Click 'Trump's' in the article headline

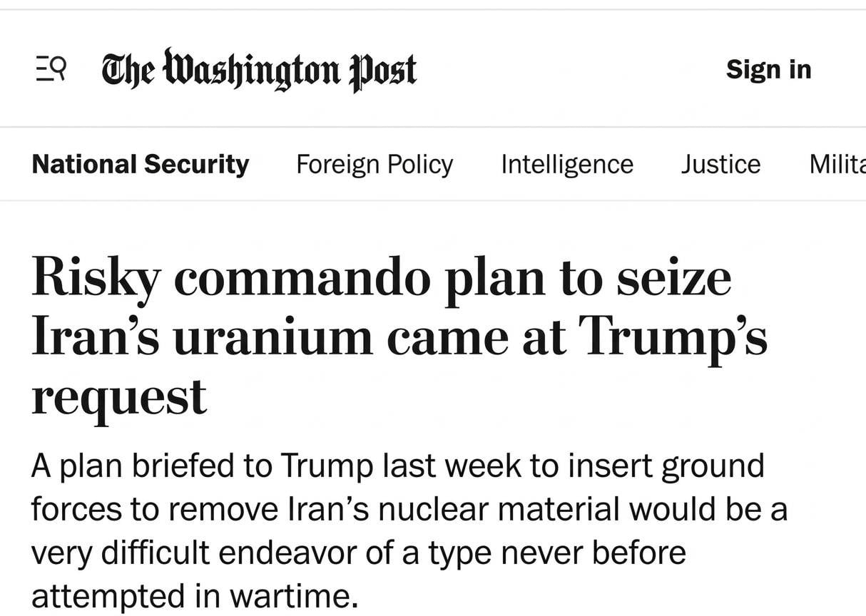point(672,337)
